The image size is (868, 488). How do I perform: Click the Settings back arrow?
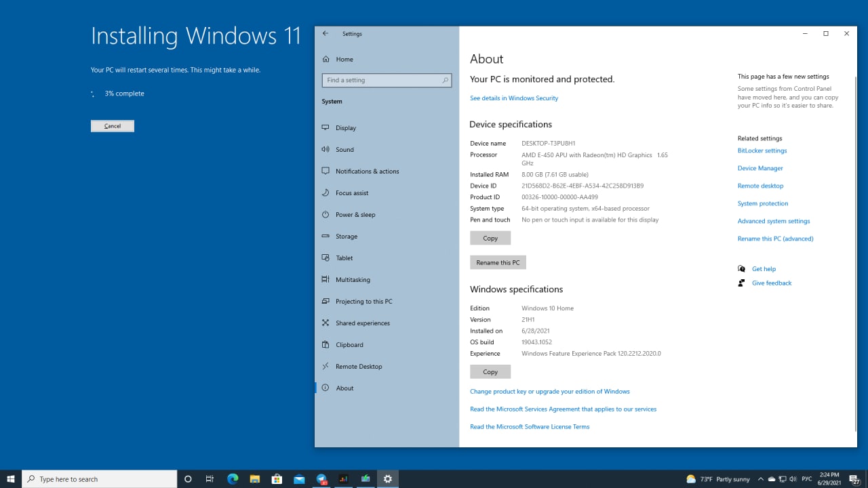click(325, 33)
